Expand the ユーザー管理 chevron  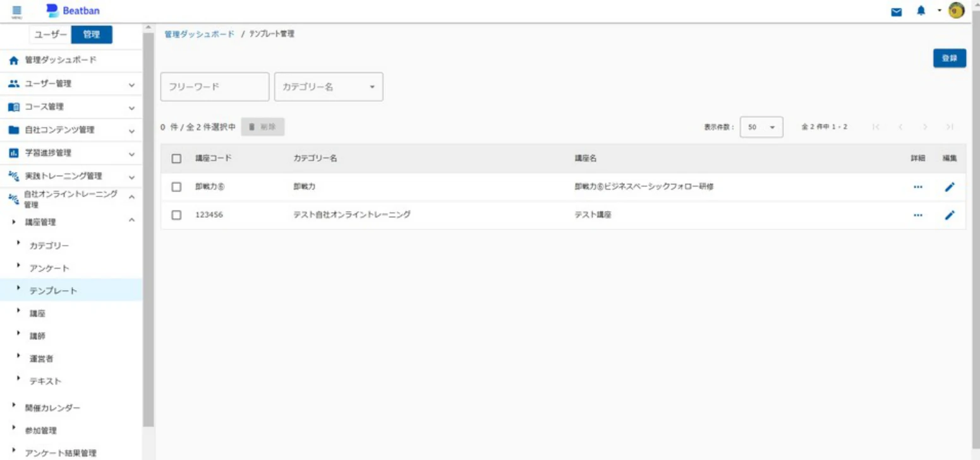tap(131, 84)
